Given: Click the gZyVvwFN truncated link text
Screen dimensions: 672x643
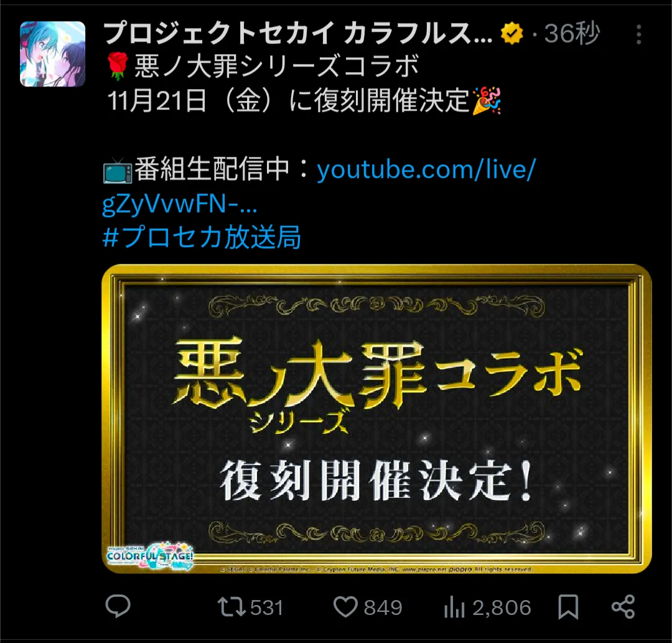Looking at the screenshot, I should point(180,204).
